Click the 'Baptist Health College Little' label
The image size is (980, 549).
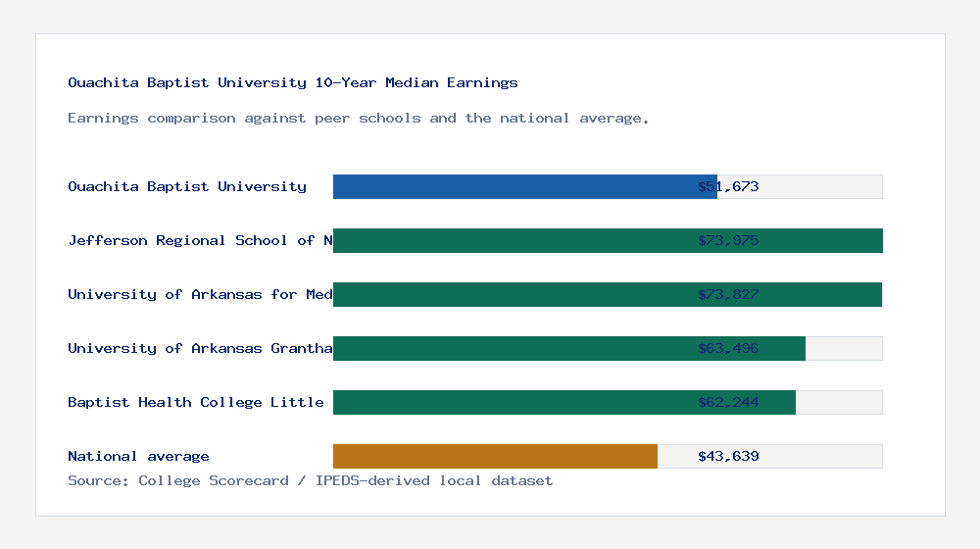coord(196,402)
